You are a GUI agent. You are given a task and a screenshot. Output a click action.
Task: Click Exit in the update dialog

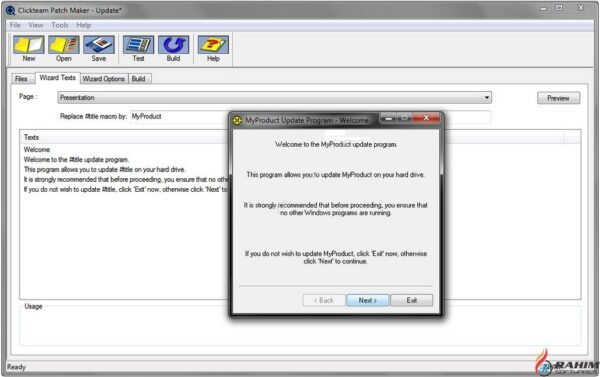(412, 300)
